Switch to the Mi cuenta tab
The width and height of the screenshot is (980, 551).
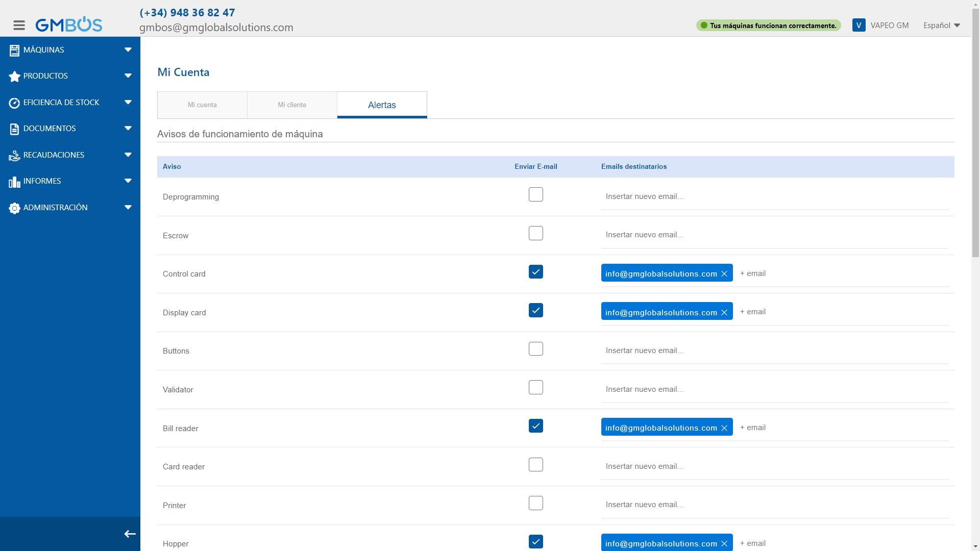(x=202, y=105)
